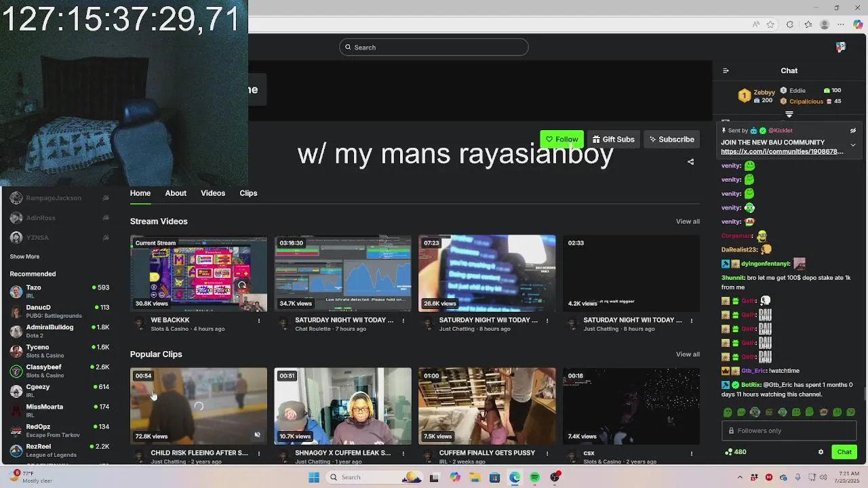This screenshot has width=868, height=488.
Task: Switch to the Home tab
Action: point(140,193)
